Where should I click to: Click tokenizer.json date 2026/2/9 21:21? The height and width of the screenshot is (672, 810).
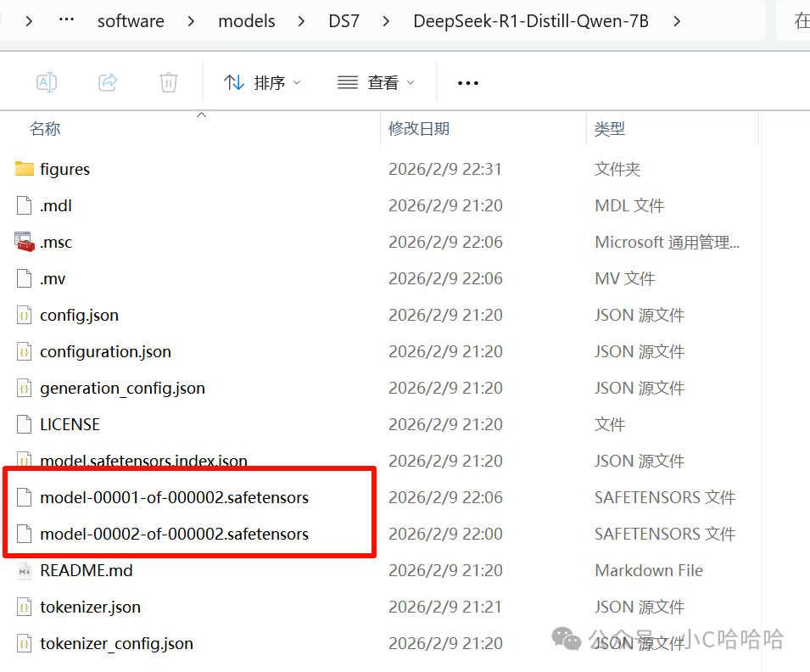444,607
